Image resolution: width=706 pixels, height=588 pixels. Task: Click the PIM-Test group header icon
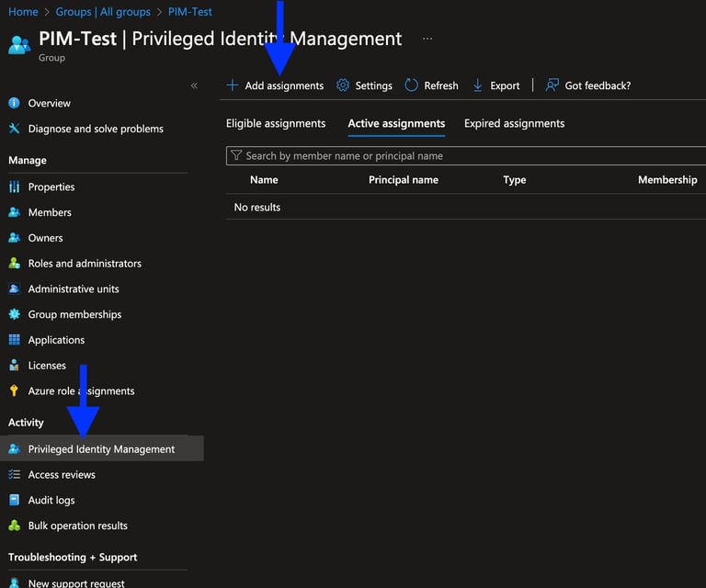tap(19, 45)
